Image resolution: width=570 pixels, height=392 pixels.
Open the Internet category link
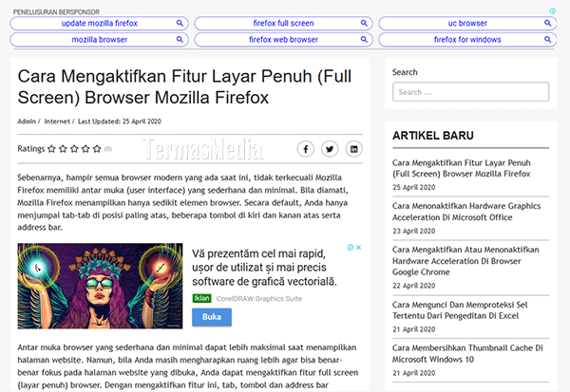pyautogui.click(x=57, y=121)
